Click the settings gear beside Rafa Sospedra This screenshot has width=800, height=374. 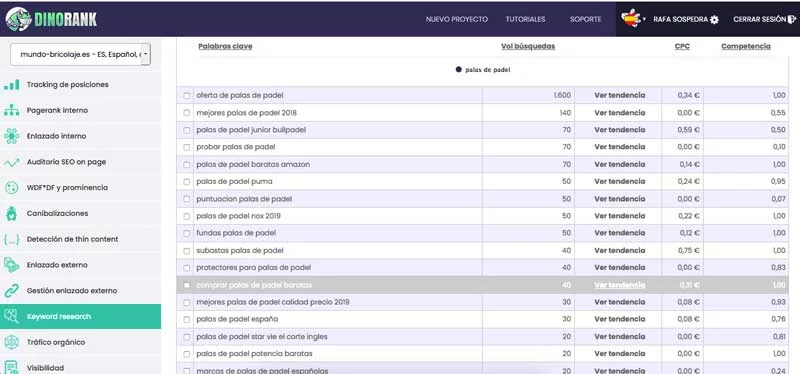[714, 19]
